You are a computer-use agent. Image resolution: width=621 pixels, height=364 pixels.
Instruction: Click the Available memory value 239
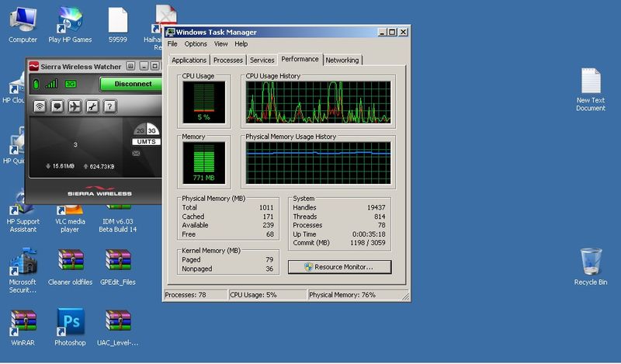[268, 225]
